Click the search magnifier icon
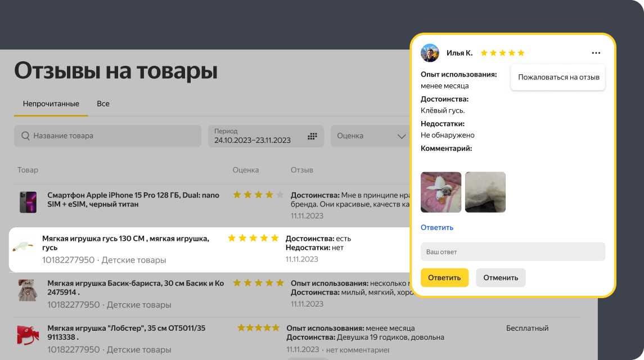Screen dimensions: 644x360 (25, 136)
